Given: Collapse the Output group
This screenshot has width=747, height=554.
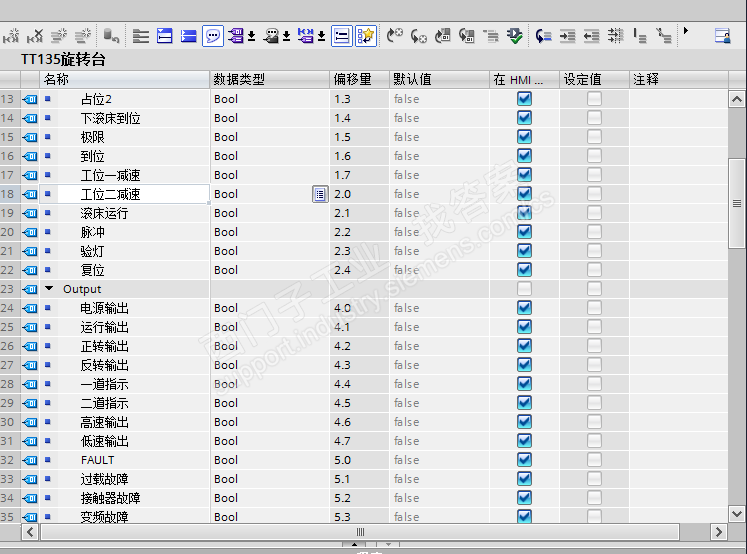Looking at the screenshot, I should tap(49, 288).
